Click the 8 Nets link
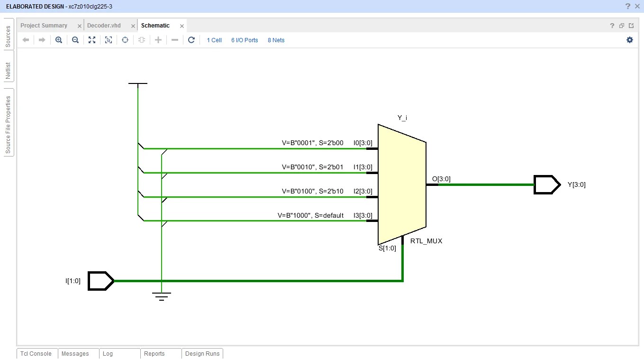Screen dimensions: 644x359 click(276, 40)
